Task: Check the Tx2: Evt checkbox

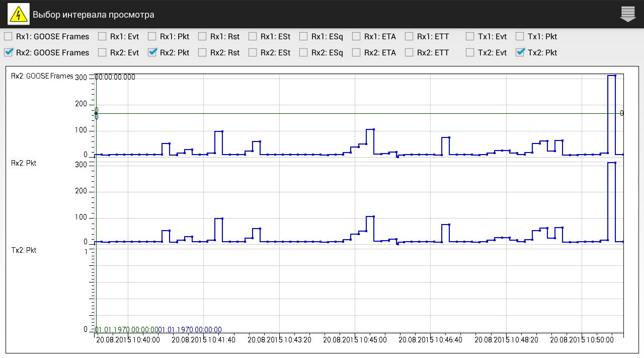Action: coord(470,52)
